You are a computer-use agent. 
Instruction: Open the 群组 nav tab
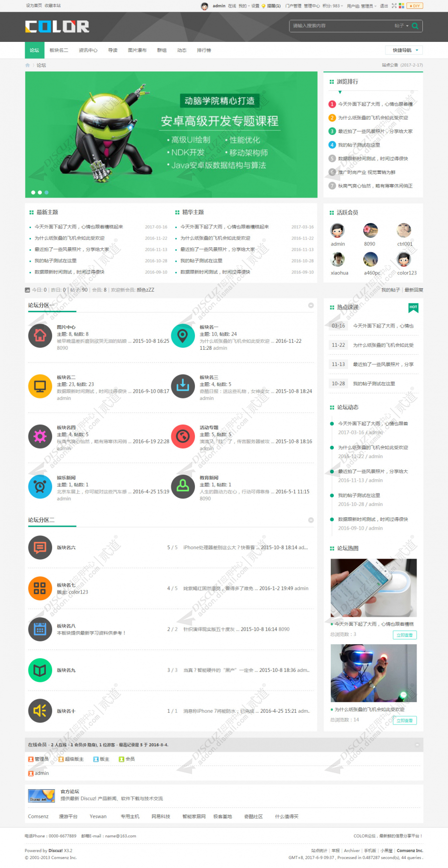162,50
